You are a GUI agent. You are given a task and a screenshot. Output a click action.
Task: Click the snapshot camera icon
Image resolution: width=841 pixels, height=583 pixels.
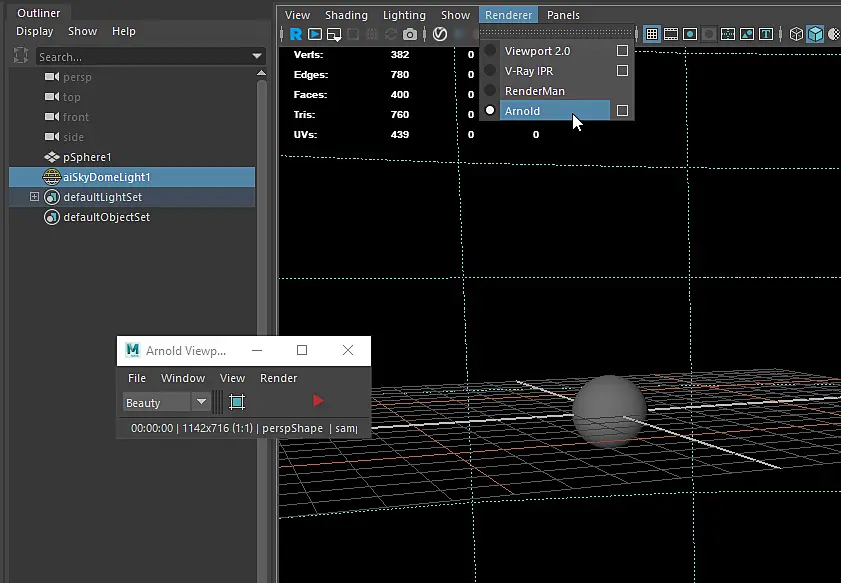pos(410,35)
